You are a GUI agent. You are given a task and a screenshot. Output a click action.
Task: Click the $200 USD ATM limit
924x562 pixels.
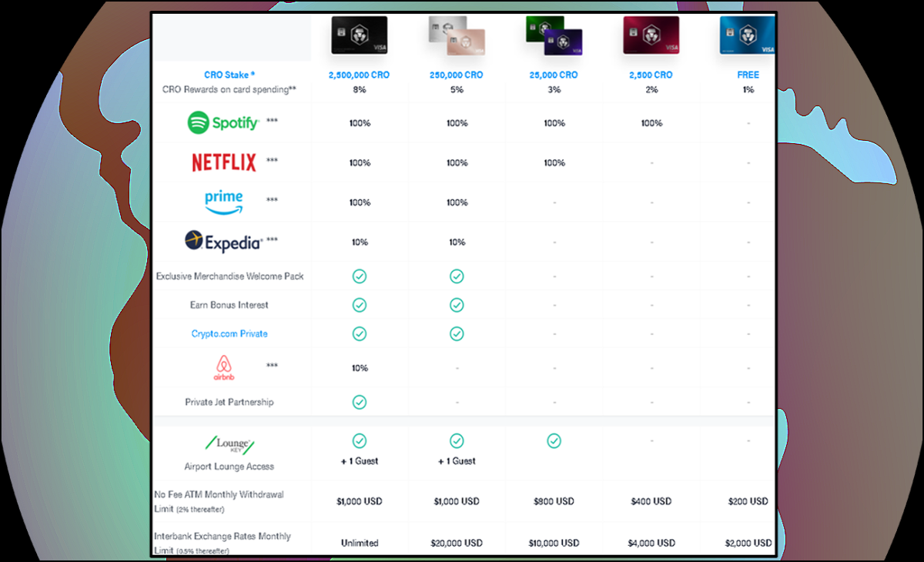(748, 501)
